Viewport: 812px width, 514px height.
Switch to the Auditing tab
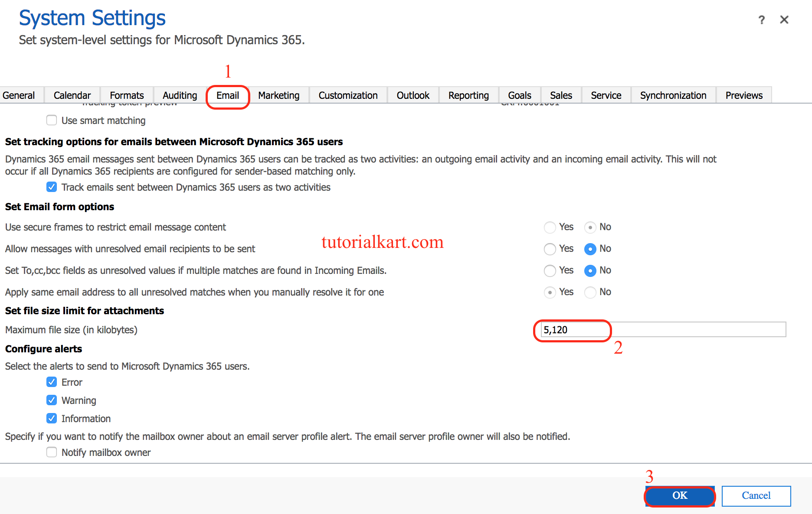[179, 95]
